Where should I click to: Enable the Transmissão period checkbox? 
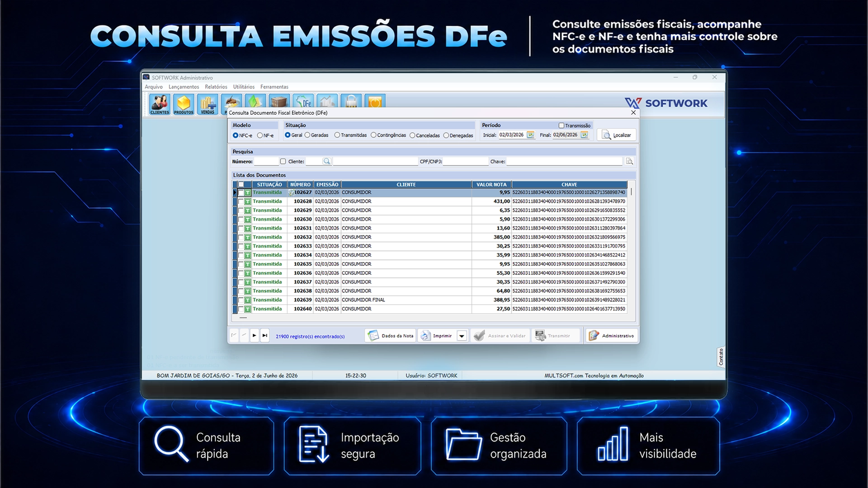[561, 126]
